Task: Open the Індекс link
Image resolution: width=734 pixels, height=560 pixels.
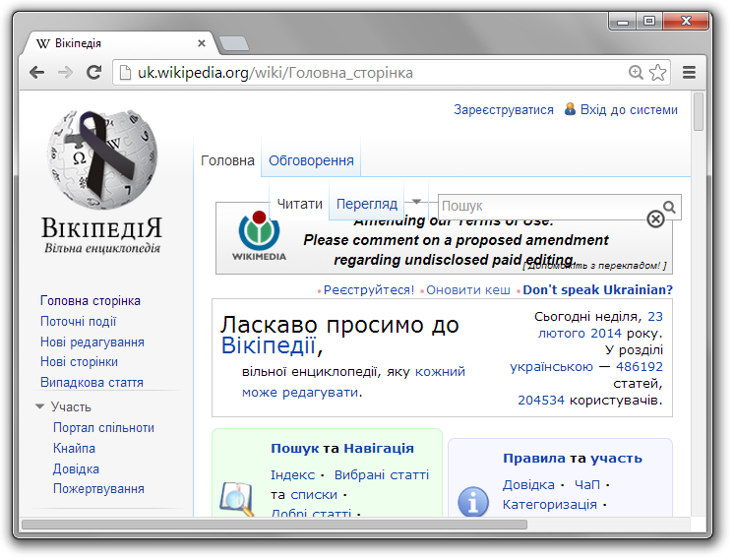Action: 292,474
